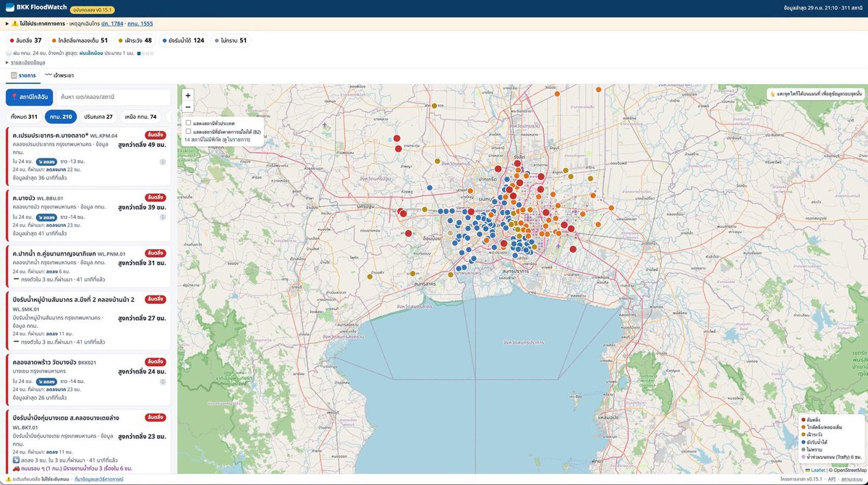Open the สถานะระบบ link in footer

point(851,479)
